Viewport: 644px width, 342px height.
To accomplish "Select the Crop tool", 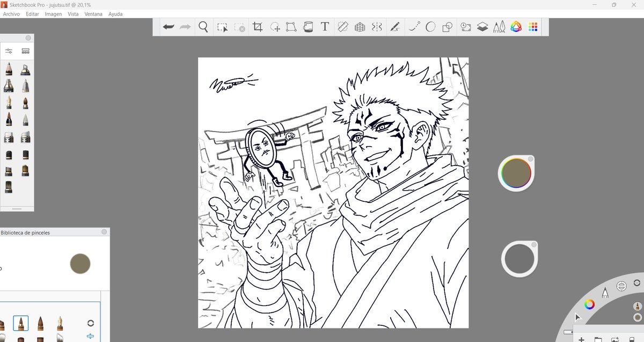I will point(258,27).
